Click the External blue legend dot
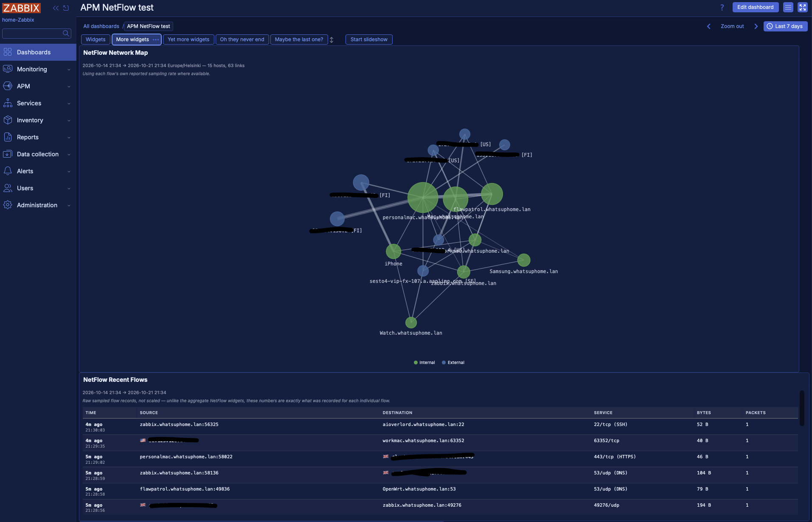 [x=444, y=363]
